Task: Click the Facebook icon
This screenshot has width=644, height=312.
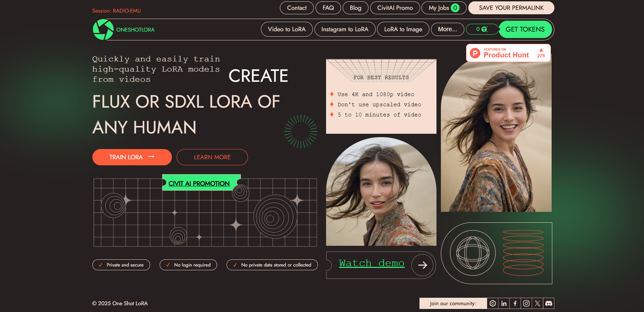Action: click(515, 303)
